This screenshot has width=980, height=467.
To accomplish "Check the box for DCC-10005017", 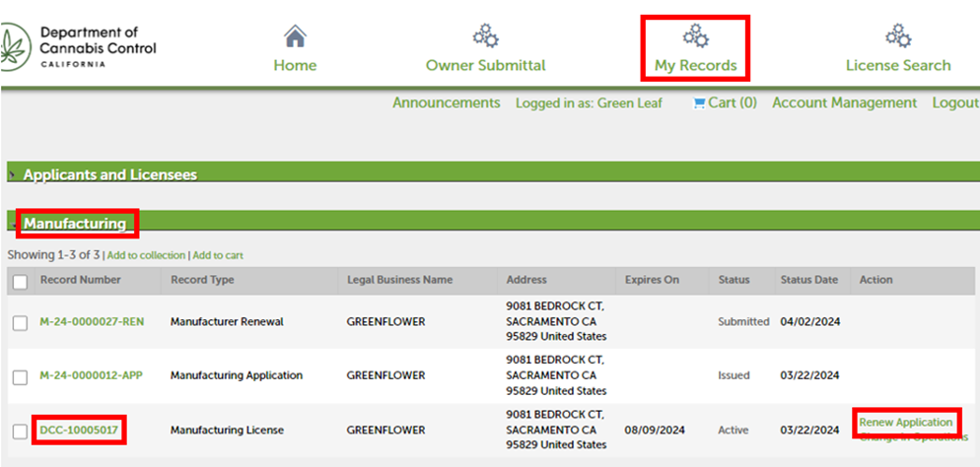I will point(20,431).
